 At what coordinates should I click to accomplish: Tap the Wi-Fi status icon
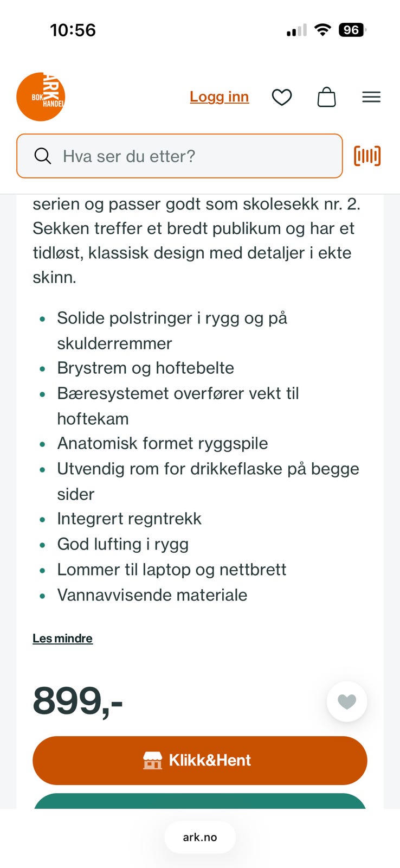(322, 30)
